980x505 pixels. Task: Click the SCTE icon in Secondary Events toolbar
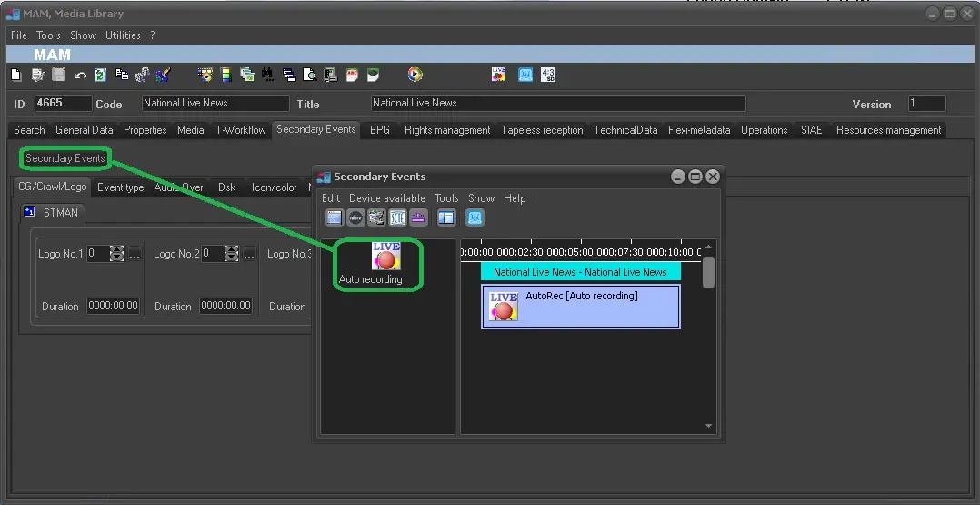[397, 217]
